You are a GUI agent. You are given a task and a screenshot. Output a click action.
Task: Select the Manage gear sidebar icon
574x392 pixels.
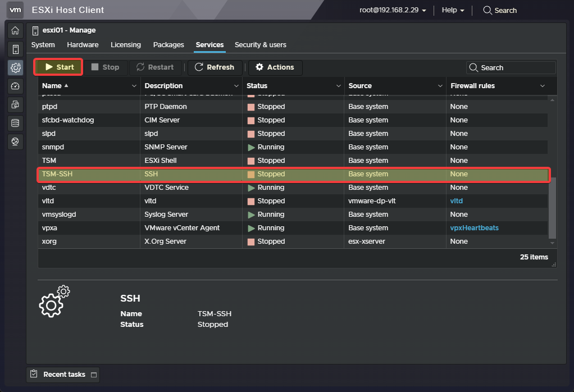coord(15,68)
